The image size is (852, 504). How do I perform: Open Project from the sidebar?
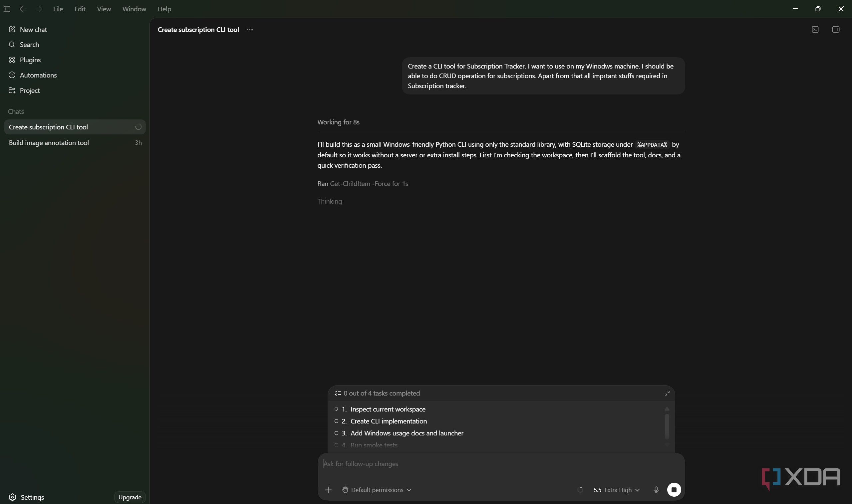[24, 90]
